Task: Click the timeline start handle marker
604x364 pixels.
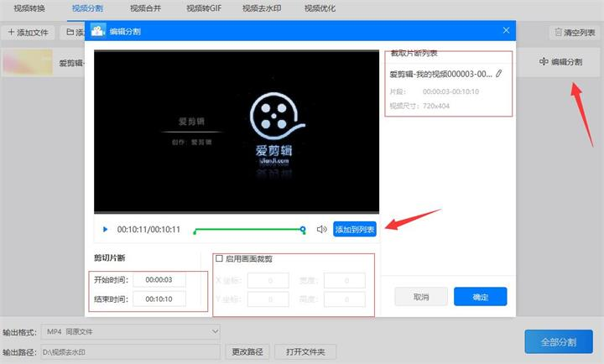Action: [x=195, y=231]
